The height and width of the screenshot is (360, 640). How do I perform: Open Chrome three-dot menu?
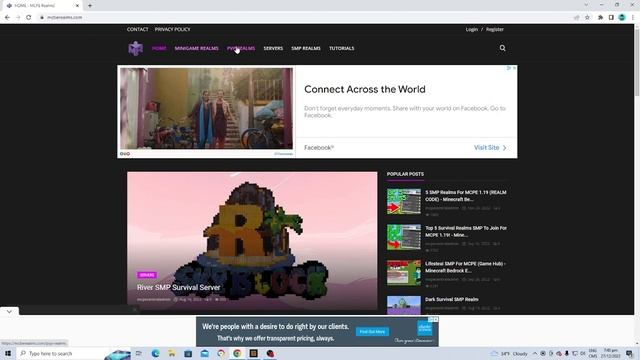coord(633,17)
